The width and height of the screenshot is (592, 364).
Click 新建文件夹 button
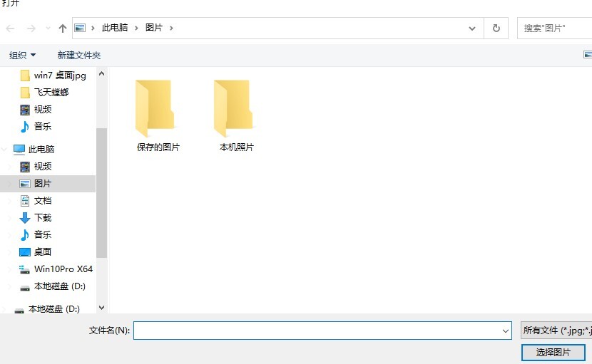click(79, 56)
